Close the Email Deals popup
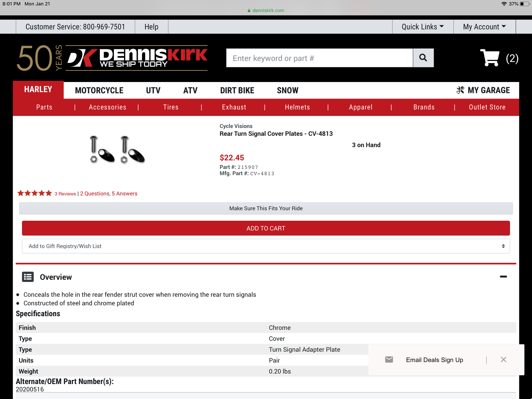This screenshot has height=399, width=532. pos(503,360)
